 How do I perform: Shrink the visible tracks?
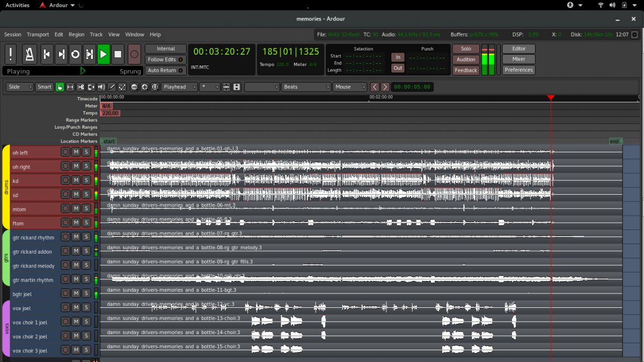pyautogui.click(x=226, y=87)
